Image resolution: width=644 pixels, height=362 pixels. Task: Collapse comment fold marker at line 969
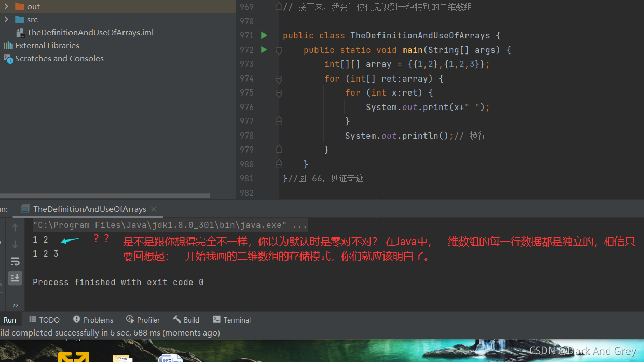(279, 7)
